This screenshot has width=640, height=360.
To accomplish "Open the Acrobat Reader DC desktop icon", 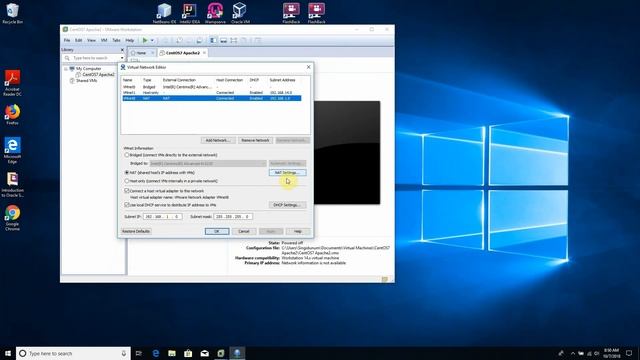I will pos(12,83).
